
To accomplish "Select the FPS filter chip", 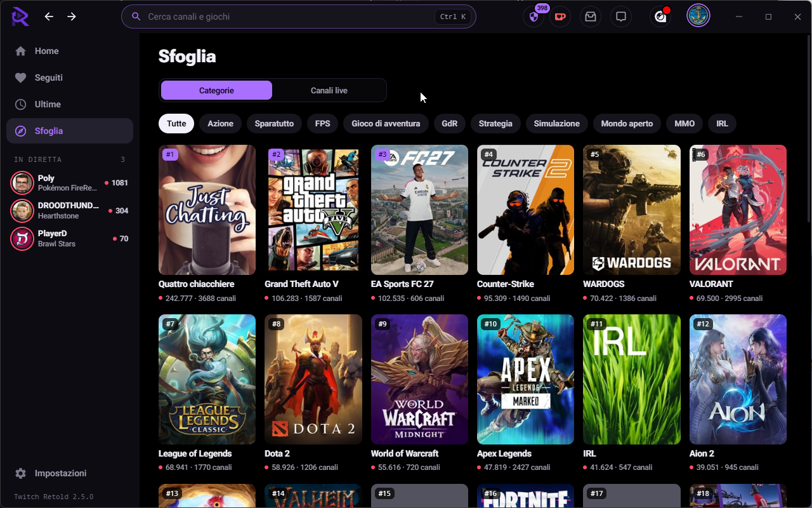I will [323, 123].
